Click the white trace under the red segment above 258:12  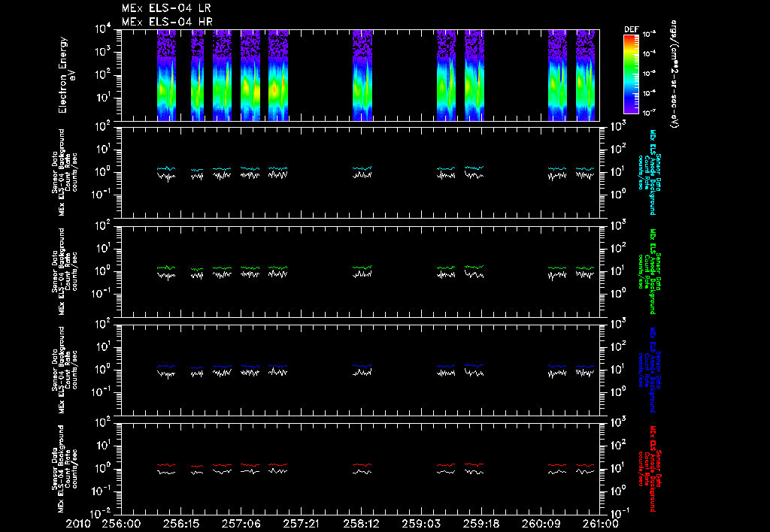(362, 472)
